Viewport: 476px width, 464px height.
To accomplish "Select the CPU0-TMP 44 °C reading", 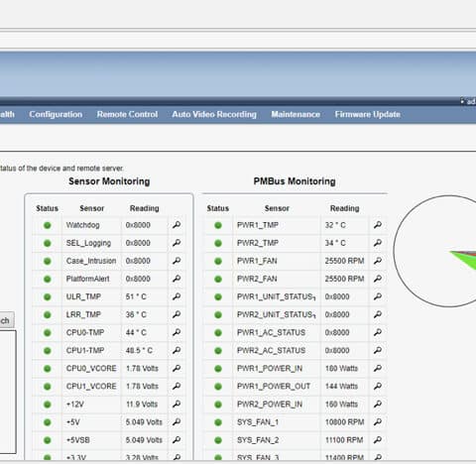I will [136, 332].
